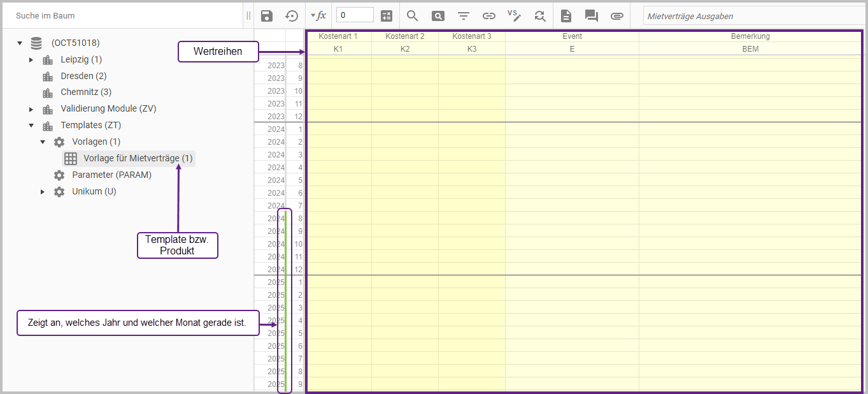The image size is (868, 394).
Task: Click the VS compare edit icon
Action: coord(514,15)
